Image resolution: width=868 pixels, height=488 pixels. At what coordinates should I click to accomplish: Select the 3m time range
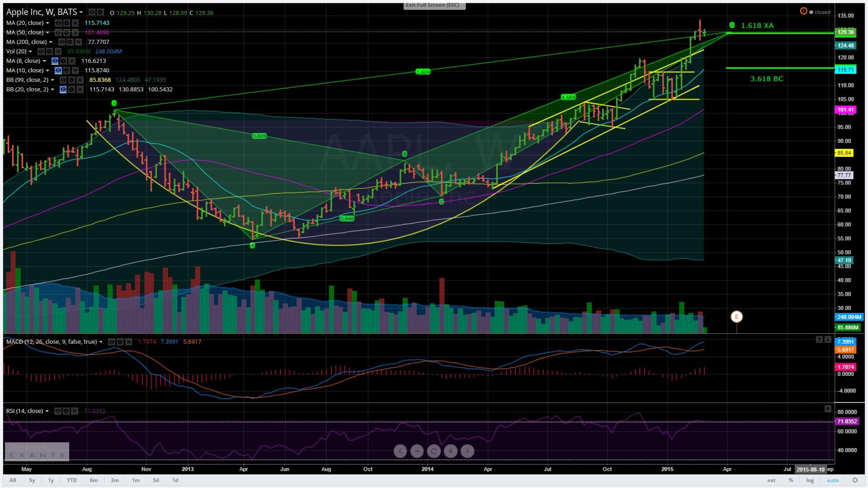(115, 480)
